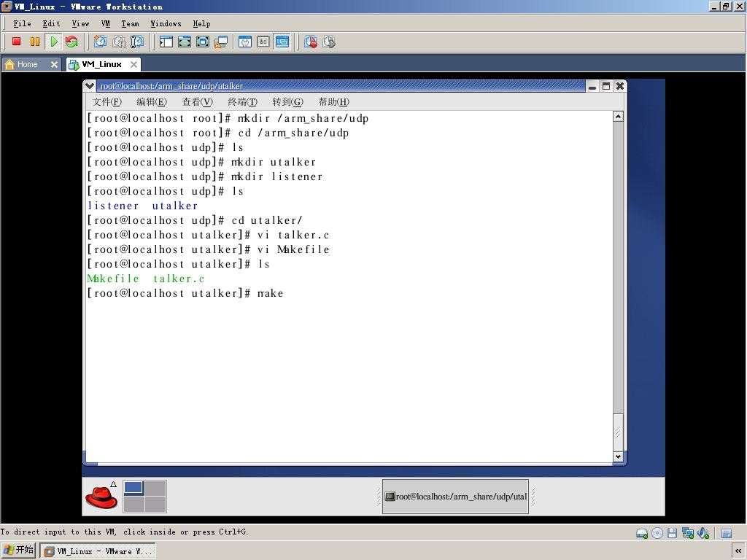Click the record VM activity icon

coord(311,42)
